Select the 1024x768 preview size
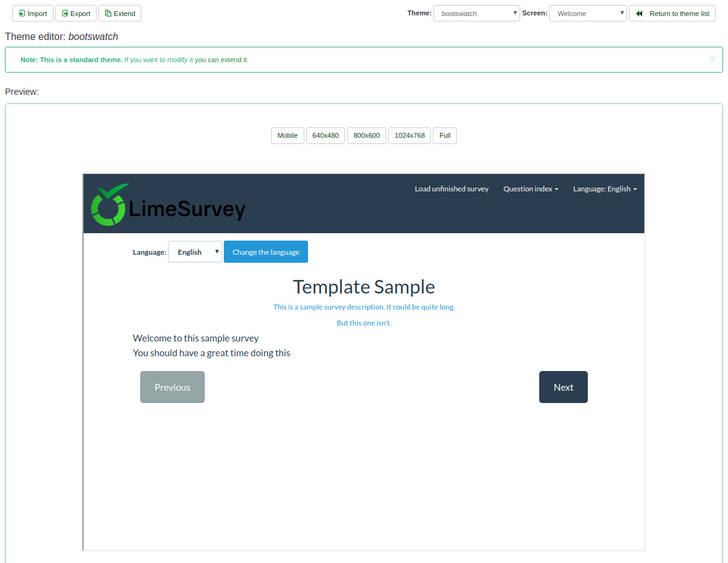 (409, 135)
